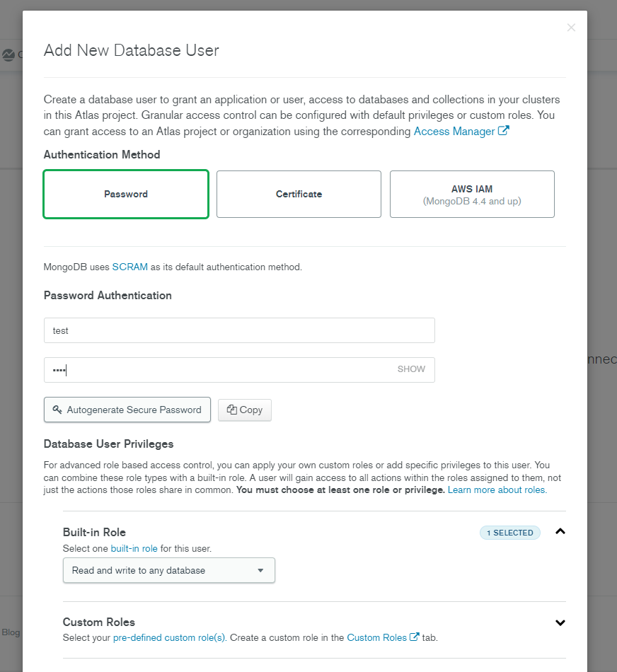Screen dimensions: 617x672
Task: Collapse the Built-in Role section chevron
Action: coord(560,532)
